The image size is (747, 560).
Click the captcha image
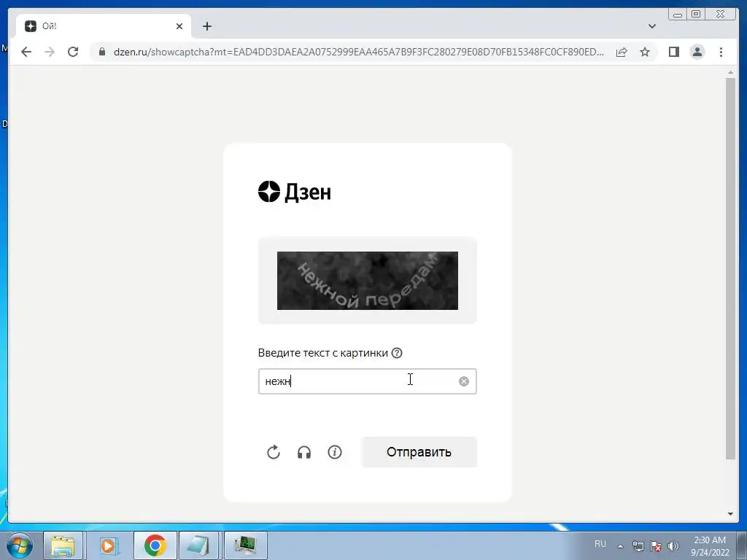(x=368, y=281)
